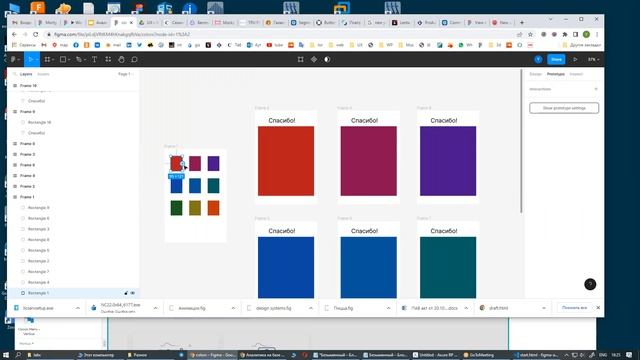Close the downloads bar
Screen dimensions: 640x360
(x=598, y=308)
